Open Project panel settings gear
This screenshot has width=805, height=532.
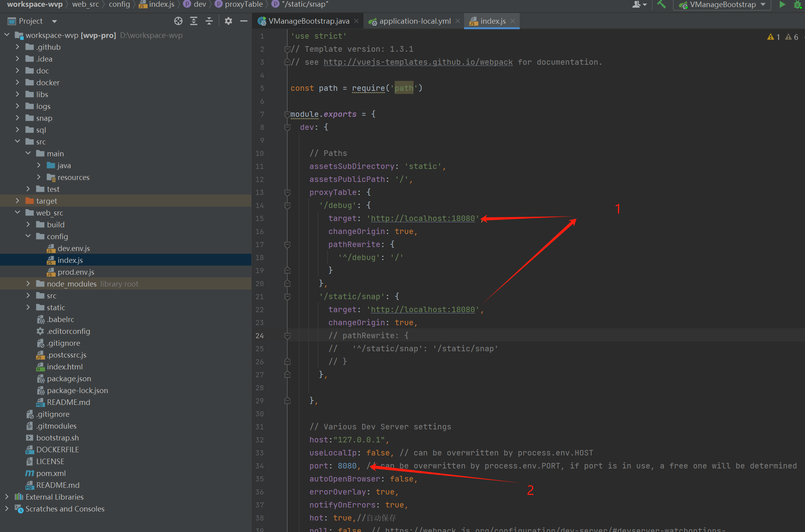pos(228,21)
